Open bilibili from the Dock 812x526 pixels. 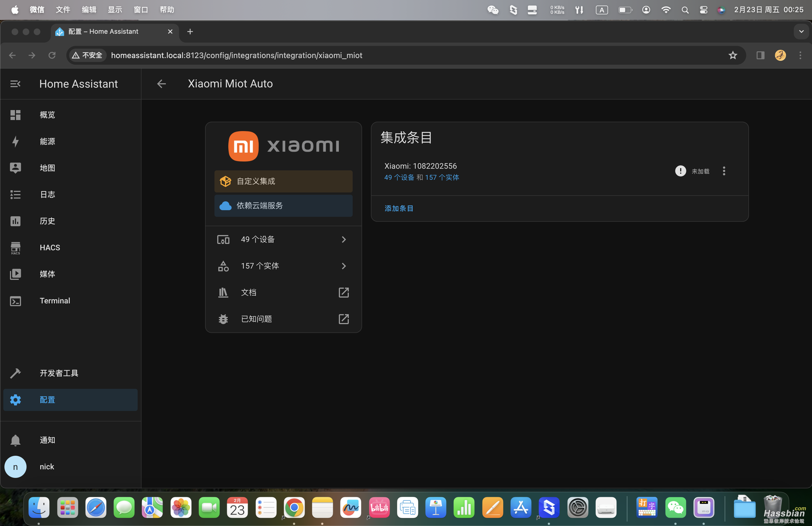tap(379, 507)
